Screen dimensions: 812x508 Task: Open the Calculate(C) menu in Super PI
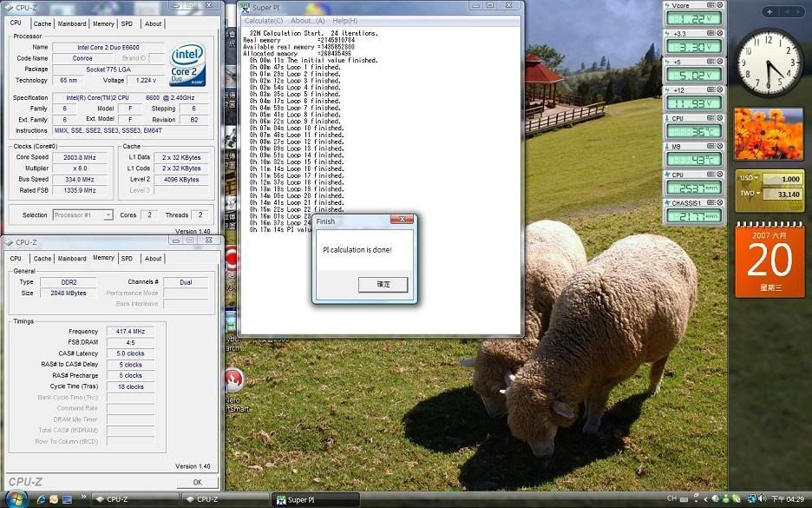tap(263, 20)
